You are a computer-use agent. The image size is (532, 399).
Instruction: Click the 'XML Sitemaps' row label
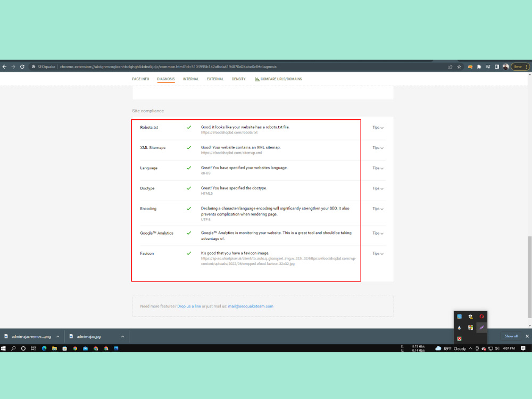(153, 148)
